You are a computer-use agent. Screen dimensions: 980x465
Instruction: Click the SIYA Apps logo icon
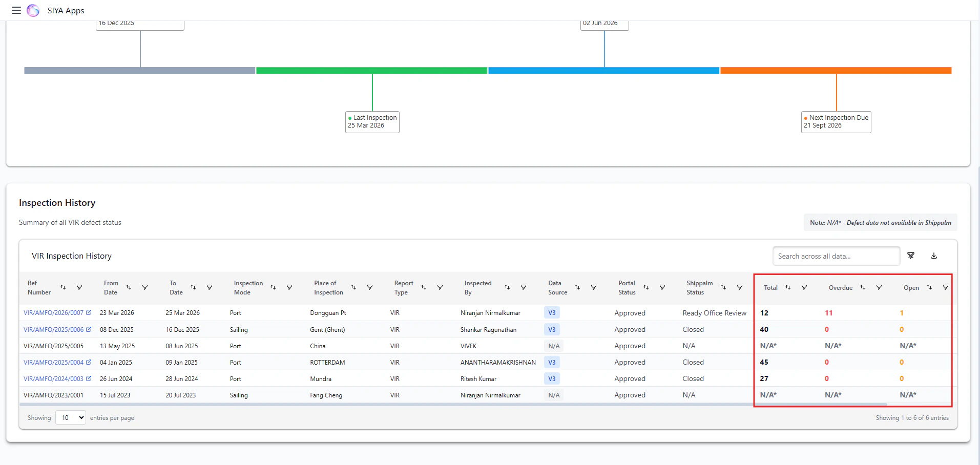(33, 10)
